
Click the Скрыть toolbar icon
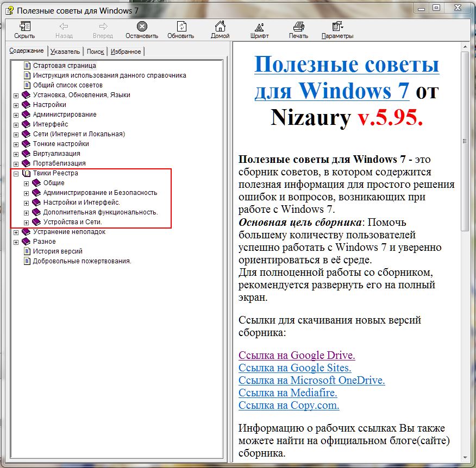click(24, 27)
